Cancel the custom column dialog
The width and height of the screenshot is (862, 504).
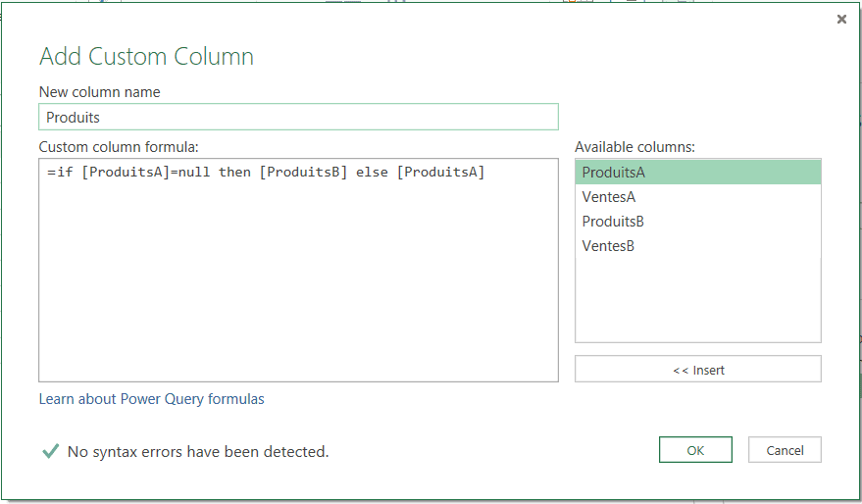coord(785,450)
